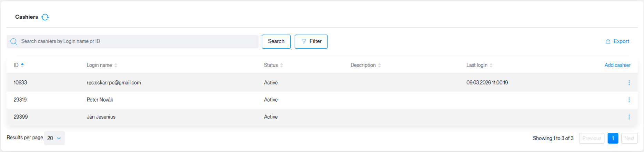Viewport: 644px width, 152px height.
Task: Export the cashiers list
Action: coord(617,41)
